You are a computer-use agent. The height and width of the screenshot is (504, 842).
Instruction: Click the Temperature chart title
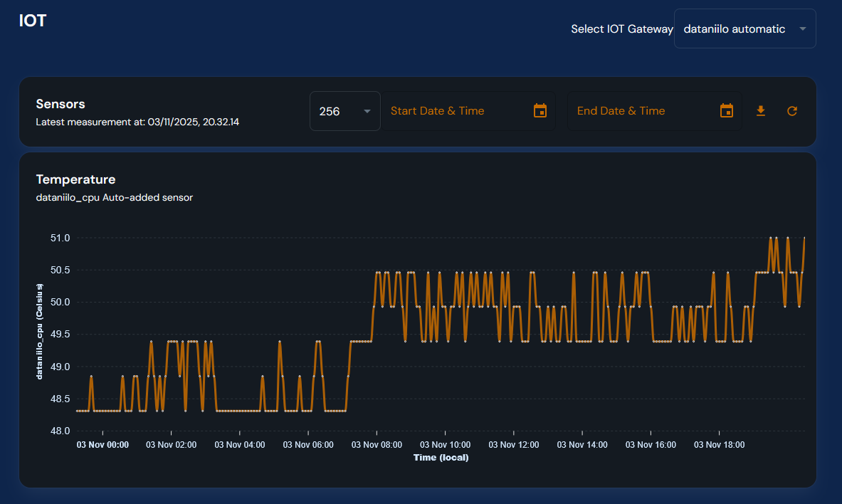(x=75, y=179)
